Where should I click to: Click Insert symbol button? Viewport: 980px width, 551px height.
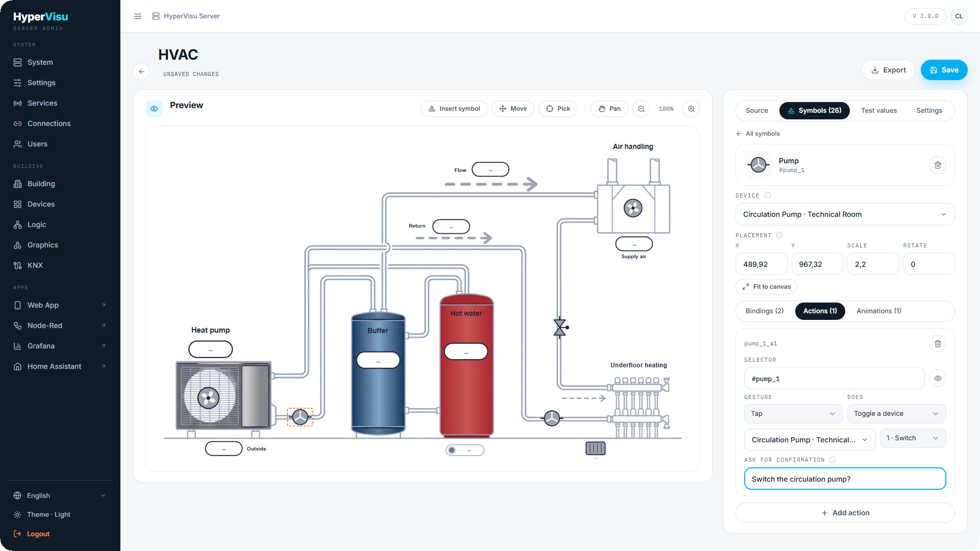pyautogui.click(x=454, y=109)
